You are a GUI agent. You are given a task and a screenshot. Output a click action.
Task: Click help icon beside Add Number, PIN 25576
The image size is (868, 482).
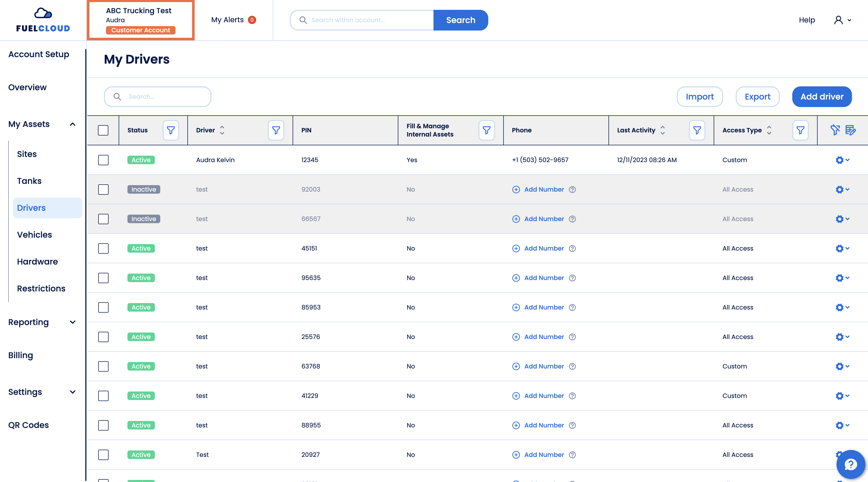point(572,337)
